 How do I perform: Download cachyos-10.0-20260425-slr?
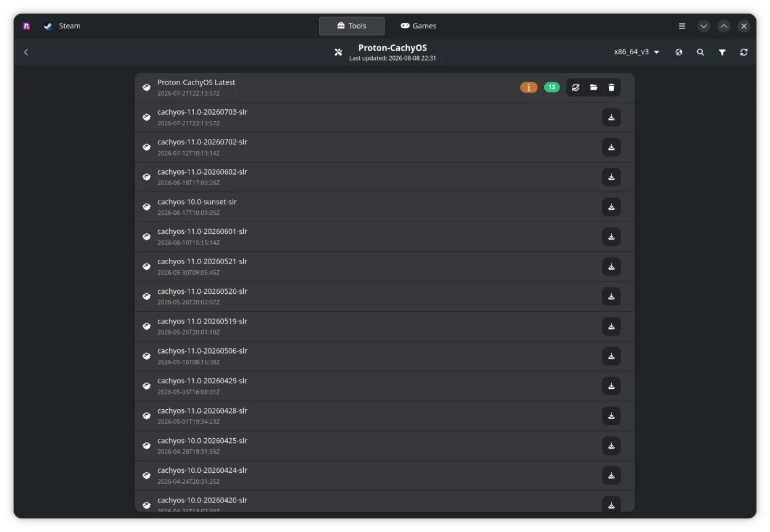611,446
